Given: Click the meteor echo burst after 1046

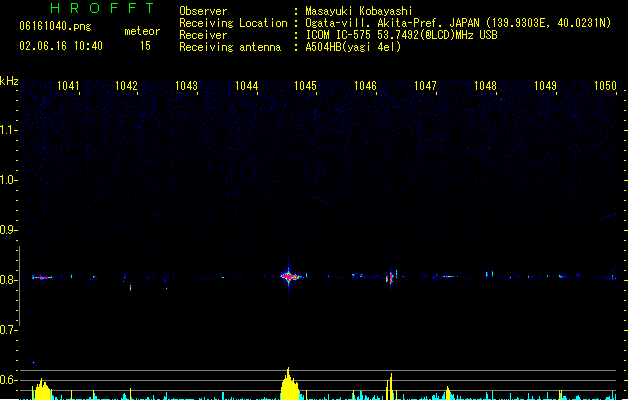Looking at the screenshot, I should 391,277.
